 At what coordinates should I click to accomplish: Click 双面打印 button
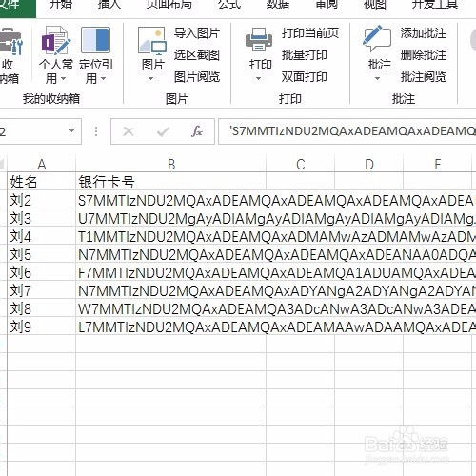pyautogui.click(x=304, y=77)
